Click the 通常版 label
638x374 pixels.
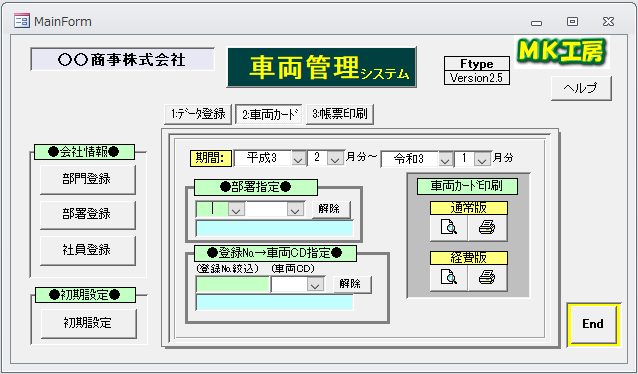(x=469, y=208)
